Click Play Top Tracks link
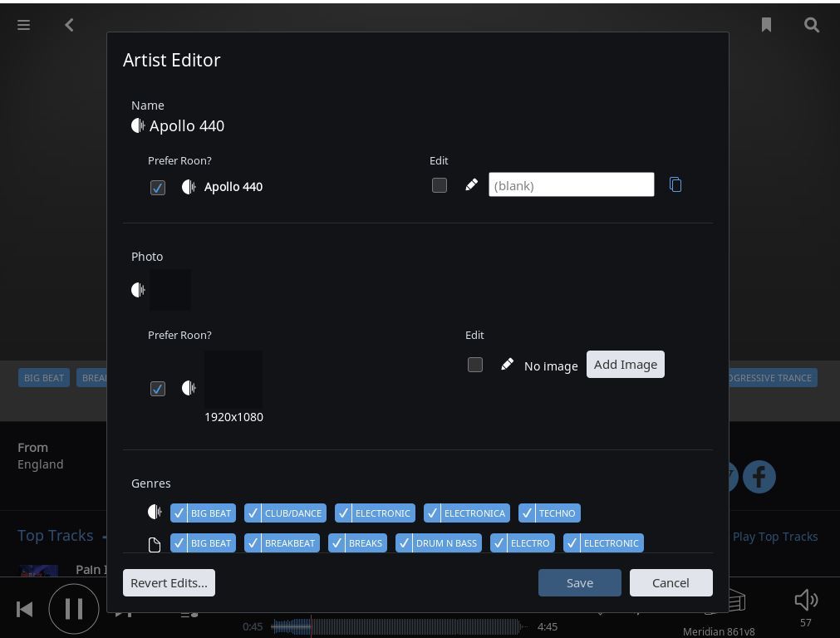Viewport: 840px width, 638px height. click(774, 536)
